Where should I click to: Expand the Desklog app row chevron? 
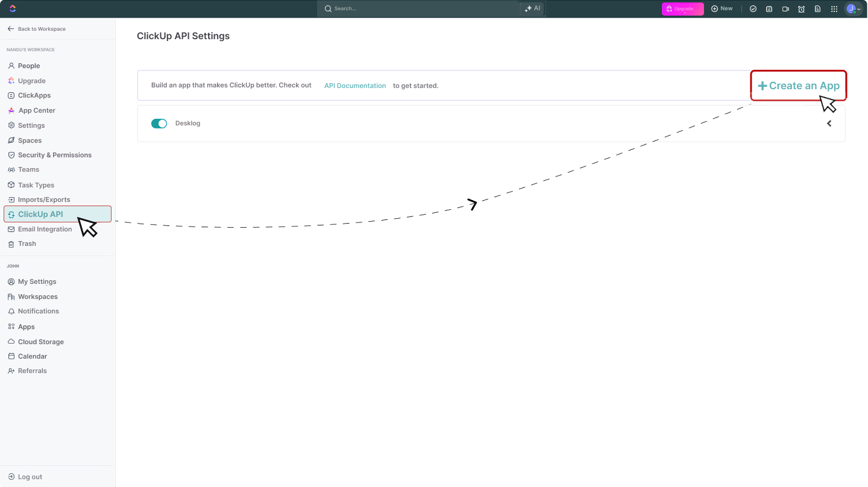pyautogui.click(x=829, y=123)
